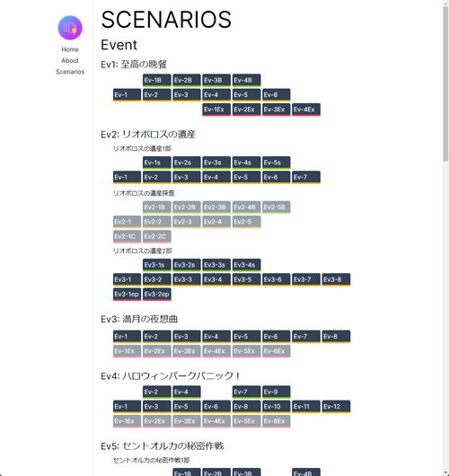Screen dimensions: 449x476
Task: Select the greyed Ev2-3B button
Action: (x=216, y=207)
